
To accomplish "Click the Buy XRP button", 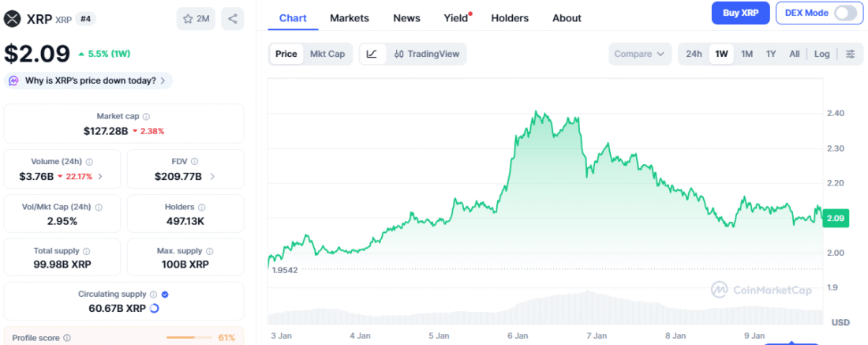I will coord(740,13).
